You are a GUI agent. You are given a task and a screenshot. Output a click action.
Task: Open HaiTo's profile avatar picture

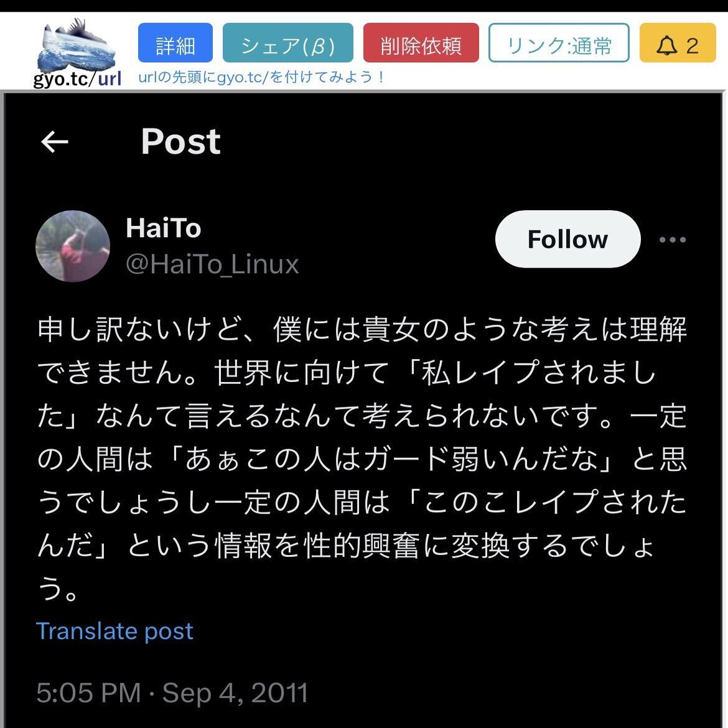(x=73, y=246)
